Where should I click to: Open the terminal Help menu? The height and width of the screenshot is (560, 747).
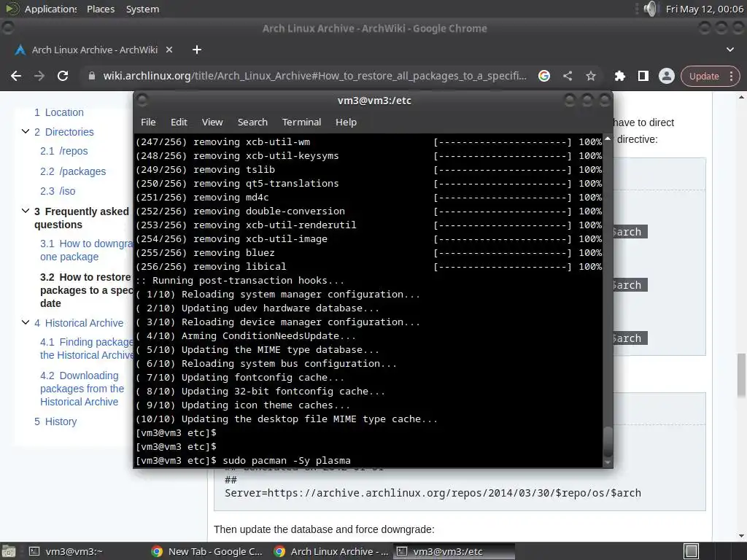click(x=346, y=122)
